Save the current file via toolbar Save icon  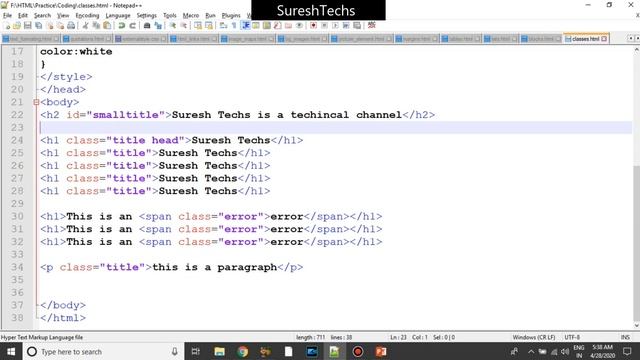(x=28, y=26)
